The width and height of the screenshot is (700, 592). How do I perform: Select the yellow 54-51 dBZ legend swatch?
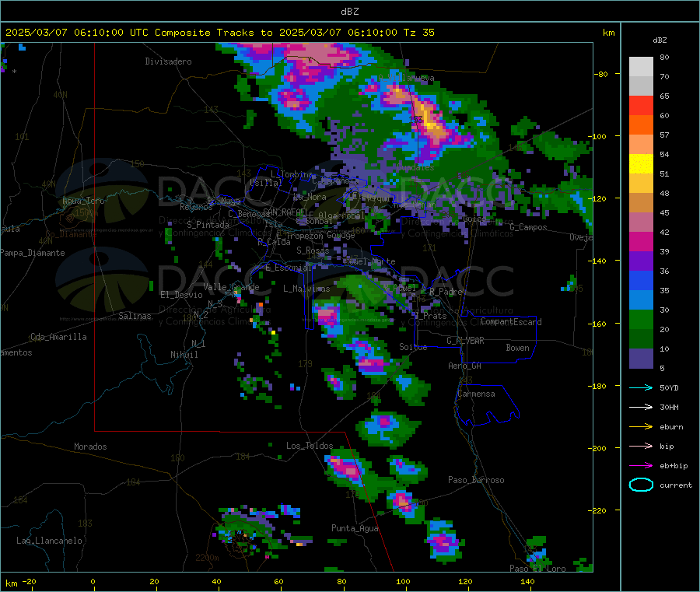click(x=641, y=164)
